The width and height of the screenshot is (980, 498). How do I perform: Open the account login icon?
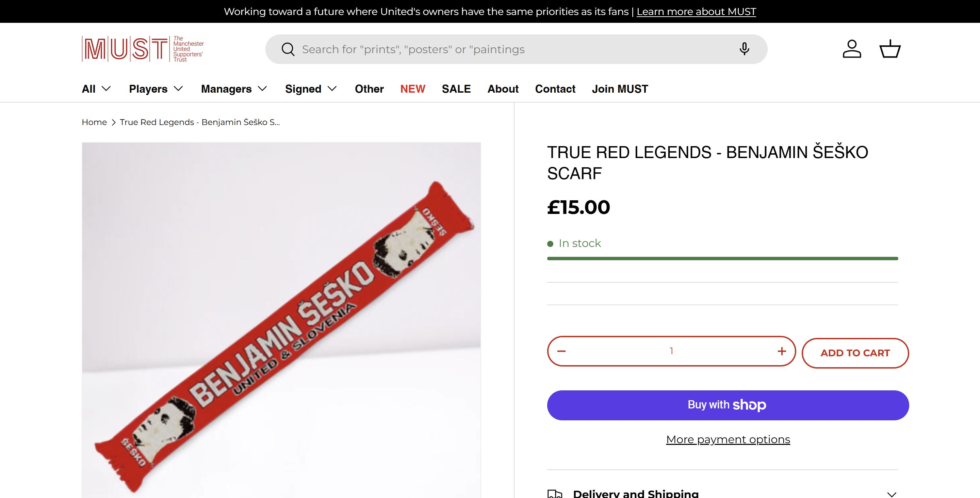pyautogui.click(x=851, y=49)
